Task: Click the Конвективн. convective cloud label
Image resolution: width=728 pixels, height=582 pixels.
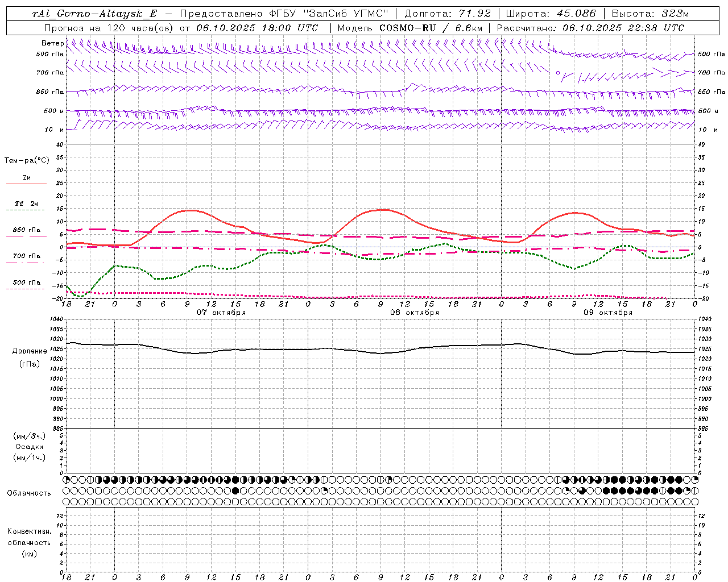Action: [29, 531]
